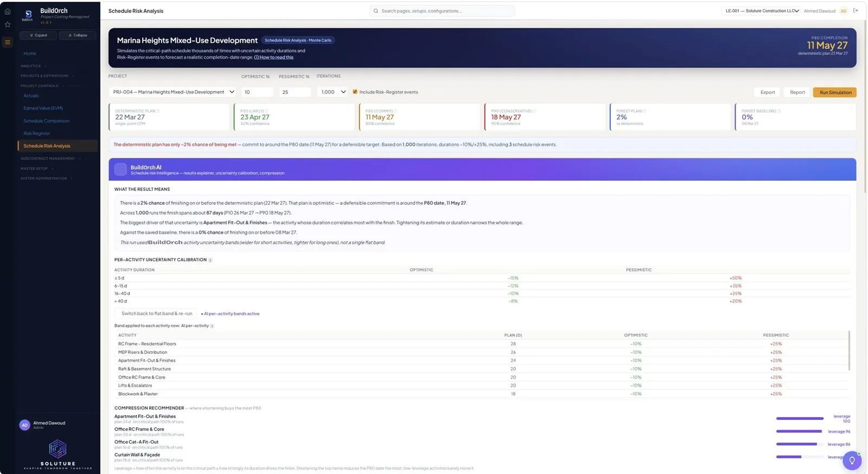Click the Optimistic % input field
The image size is (868, 474).
257,92
